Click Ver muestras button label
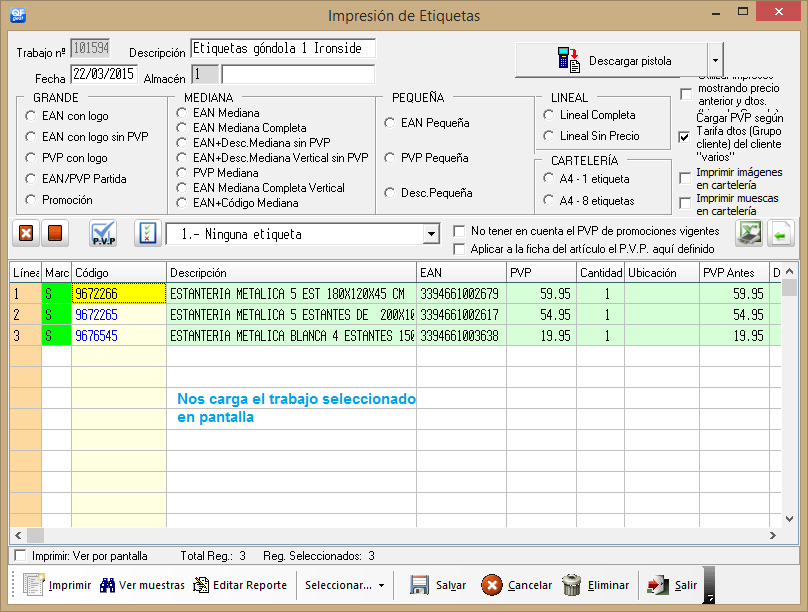Screen dimensions: 808x612 pyautogui.click(x=152, y=585)
